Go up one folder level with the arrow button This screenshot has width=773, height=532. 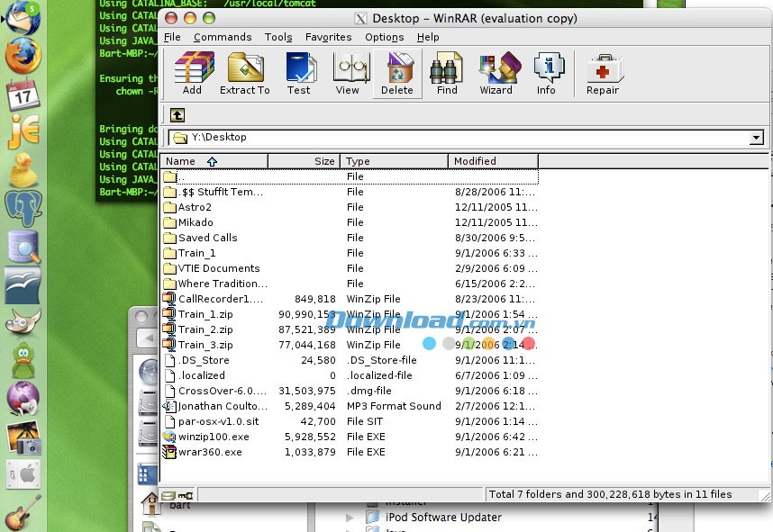[177, 115]
